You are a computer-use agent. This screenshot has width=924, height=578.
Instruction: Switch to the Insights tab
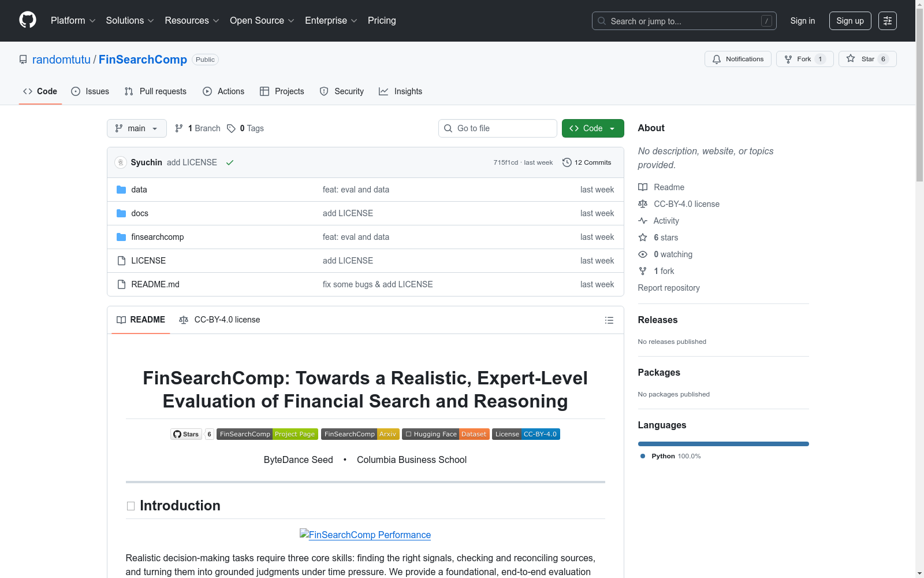401,91
